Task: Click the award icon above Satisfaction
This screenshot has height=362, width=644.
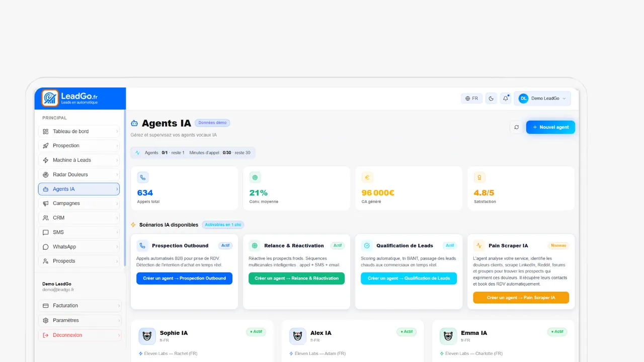Action: point(479,177)
